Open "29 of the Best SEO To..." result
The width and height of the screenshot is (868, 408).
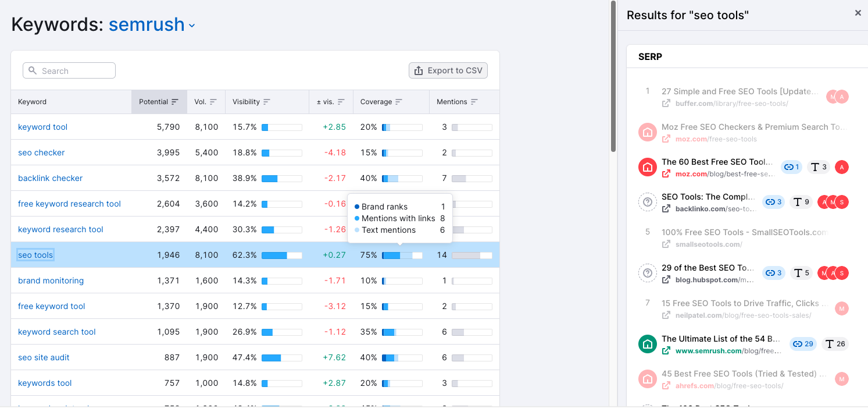tap(708, 268)
